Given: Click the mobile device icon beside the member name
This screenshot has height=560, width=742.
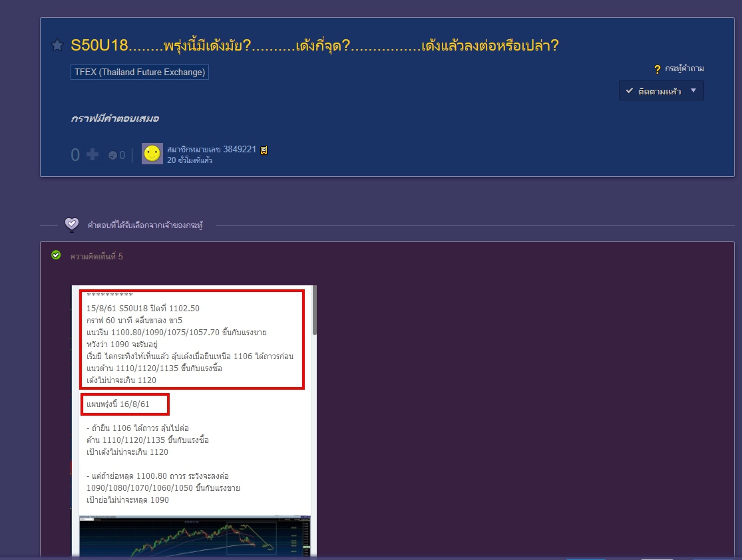Looking at the screenshot, I should (264, 150).
